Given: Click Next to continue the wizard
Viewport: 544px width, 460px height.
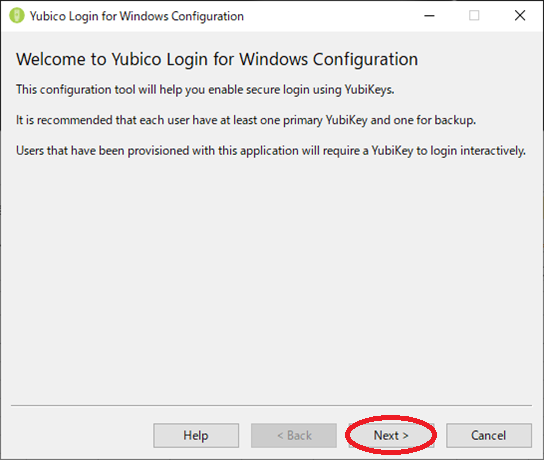Looking at the screenshot, I should (391, 435).
